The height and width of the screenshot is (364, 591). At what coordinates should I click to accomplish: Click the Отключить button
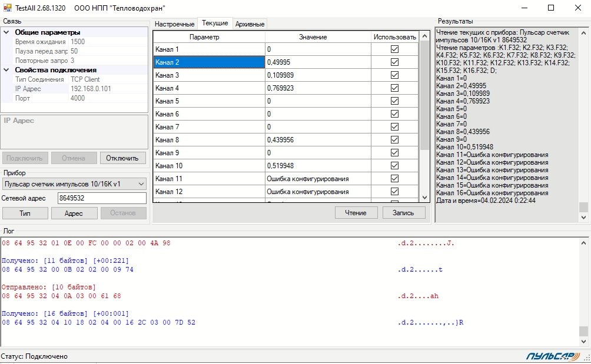122,158
